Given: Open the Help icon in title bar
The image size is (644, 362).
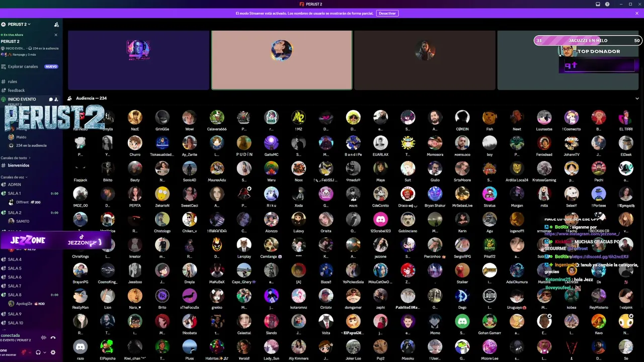Looking at the screenshot, I should [x=607, y=4].
